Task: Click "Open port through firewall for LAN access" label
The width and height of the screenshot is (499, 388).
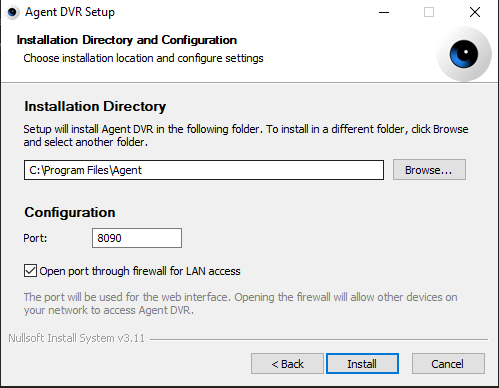Action: point(140,271)
